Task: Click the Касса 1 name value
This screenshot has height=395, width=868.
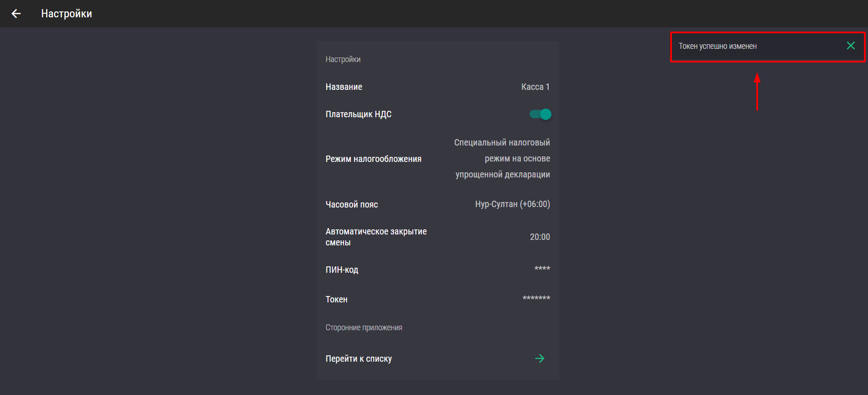Action: pyautogui.click(x=535, y=87)
